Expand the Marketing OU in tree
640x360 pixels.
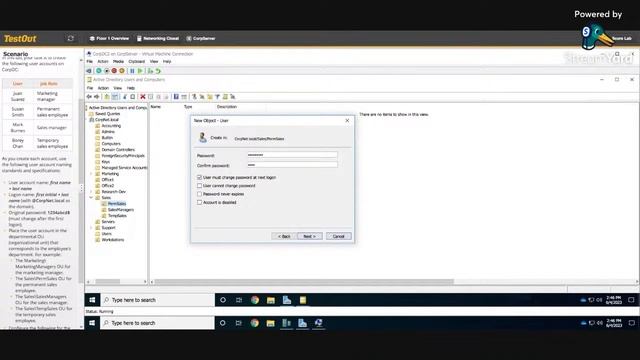(x=91, y=173)
